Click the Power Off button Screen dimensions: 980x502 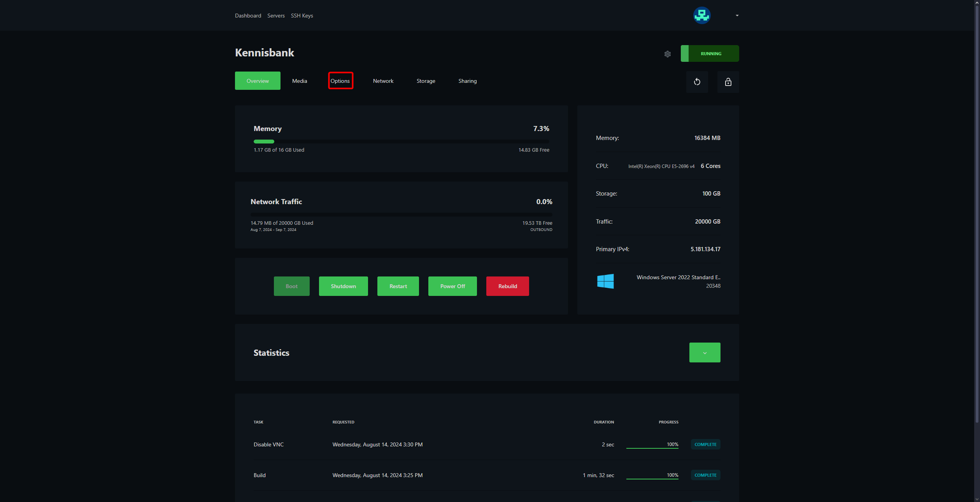coord(452,286)
